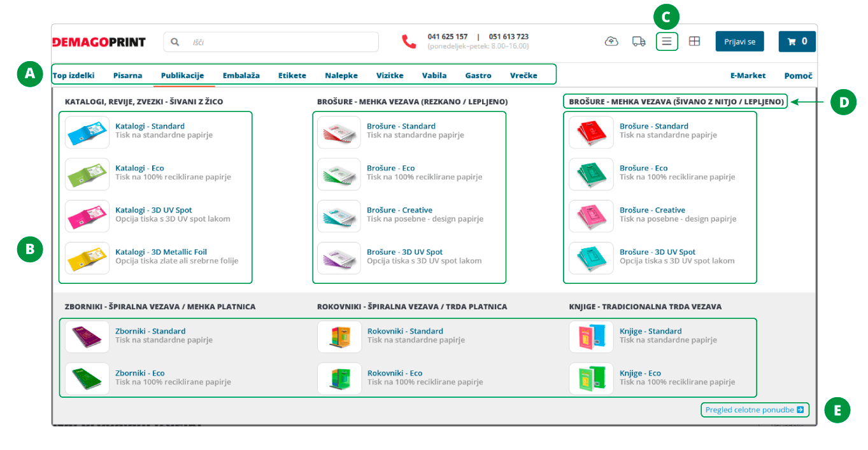Click the grid layout icon
This screenshot has width=868, height=450.
(x=694, y=41)
